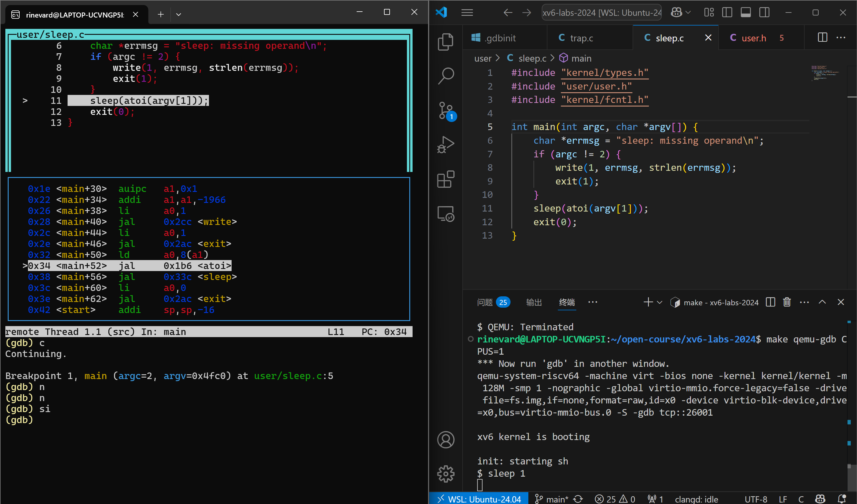
Task: Open Manage gear settings icon
Action: 446,473
